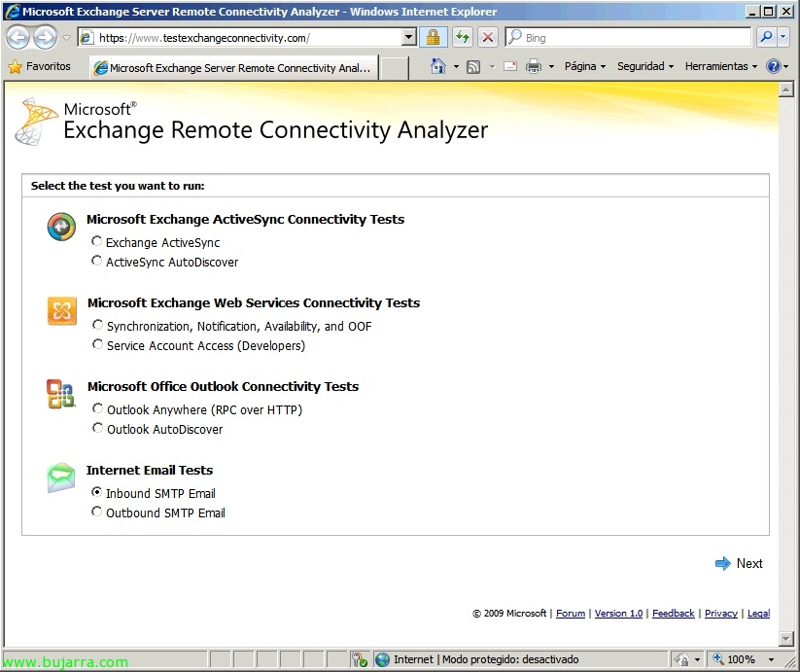Click the Office Outlook Connectivity icon
The width and height of the screenshot is (800, 672).
point(60,394)
